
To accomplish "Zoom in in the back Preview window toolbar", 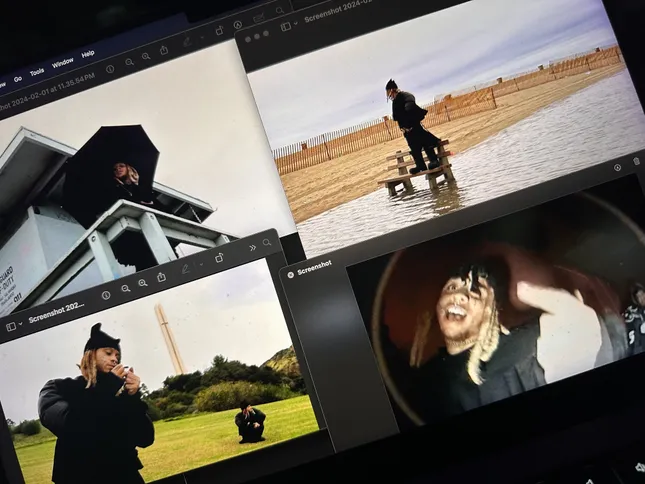I will (146, 56).
